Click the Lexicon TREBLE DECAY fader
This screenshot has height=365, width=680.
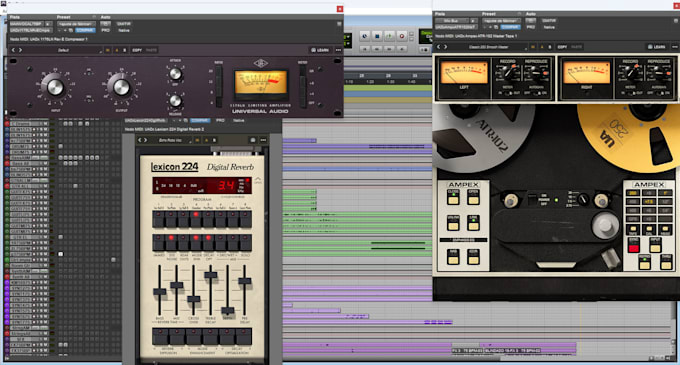coord(210,274)
